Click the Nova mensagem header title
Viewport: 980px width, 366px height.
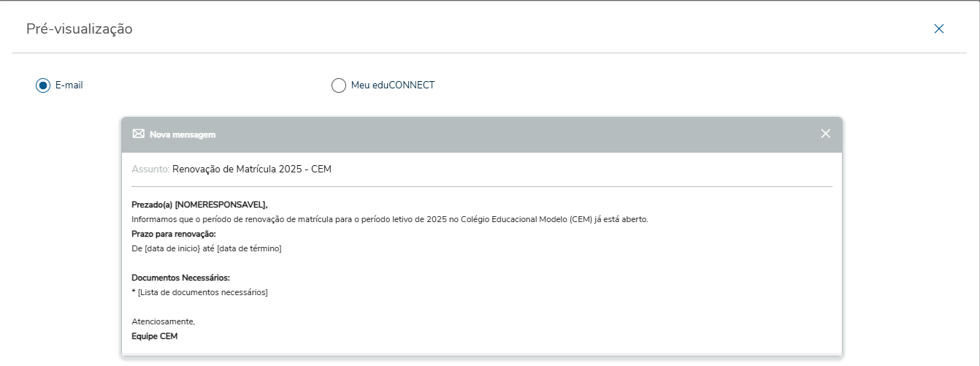183,134
